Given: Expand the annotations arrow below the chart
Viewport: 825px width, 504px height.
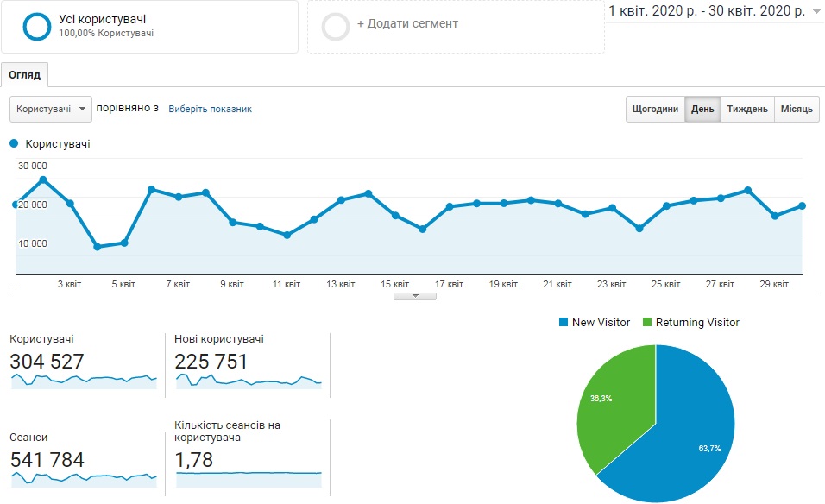Looking at the screenshot, I should (415, 296).
